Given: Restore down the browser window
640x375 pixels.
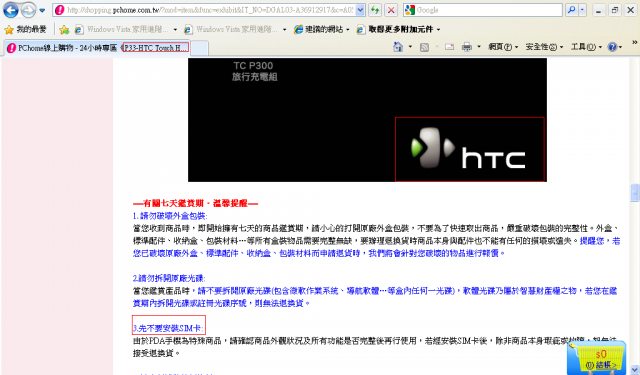Looking at the screenshot, I should (615, 10).
